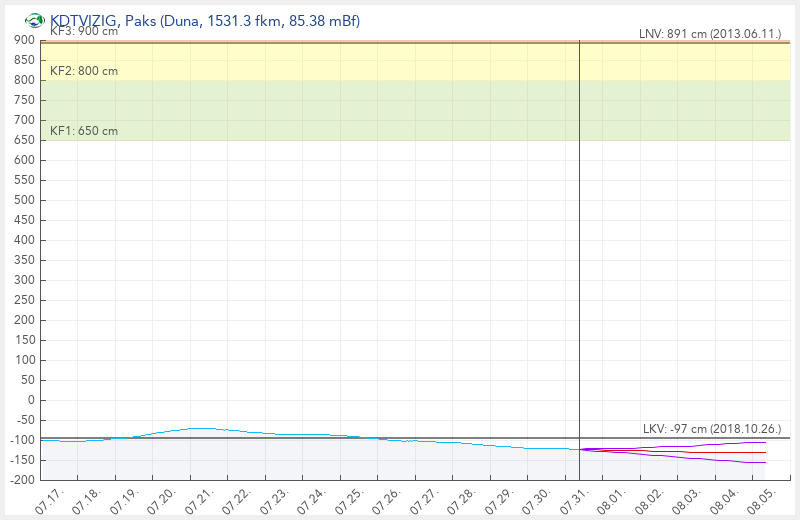Click the x-axis date 07.21.
This screenshot has height=520, width=800.
[x=199, y=500]
